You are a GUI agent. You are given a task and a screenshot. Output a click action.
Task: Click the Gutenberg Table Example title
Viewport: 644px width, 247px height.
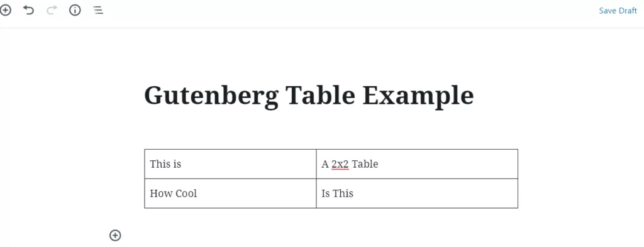[x=309, y=96]
